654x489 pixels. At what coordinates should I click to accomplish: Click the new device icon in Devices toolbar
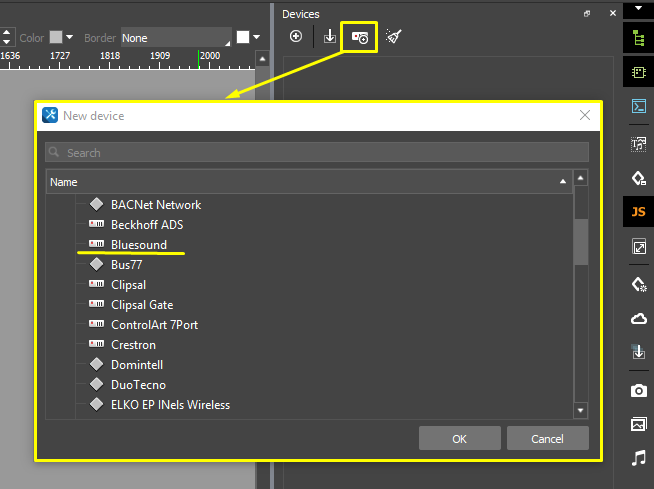click(x=359, y=37)
